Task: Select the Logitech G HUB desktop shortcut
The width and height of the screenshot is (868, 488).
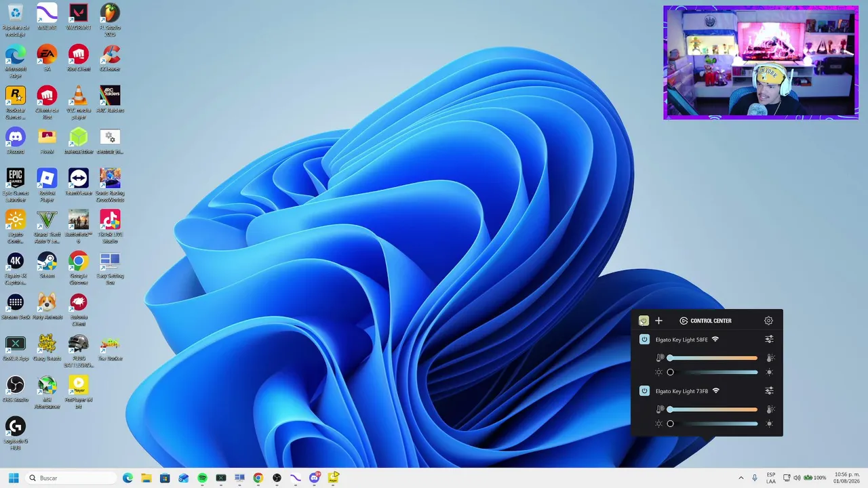Action: coord(15,434)
